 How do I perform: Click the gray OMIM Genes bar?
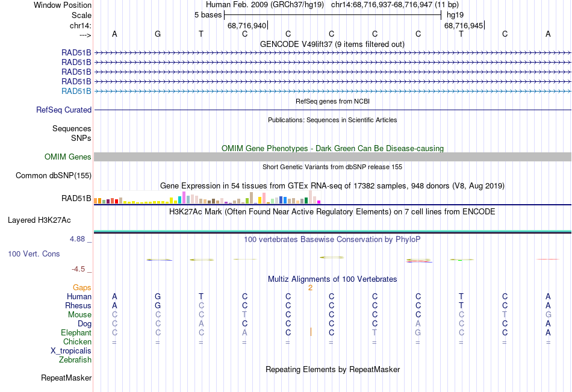click(332, 157)
